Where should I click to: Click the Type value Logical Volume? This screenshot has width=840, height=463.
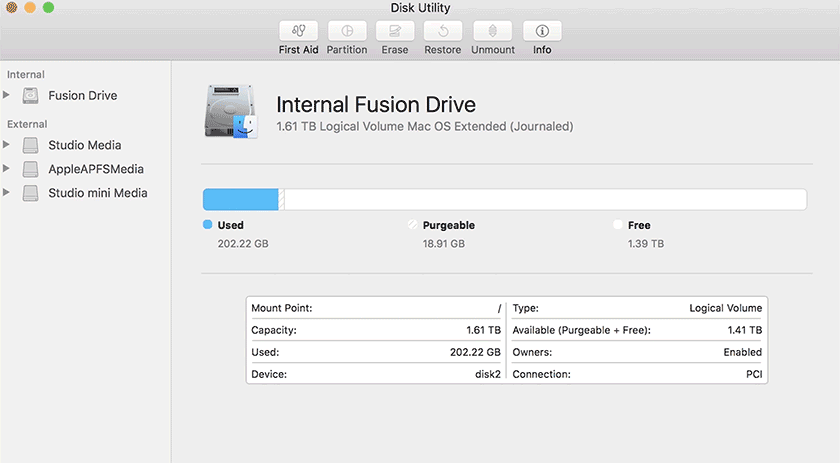(725, 308)
